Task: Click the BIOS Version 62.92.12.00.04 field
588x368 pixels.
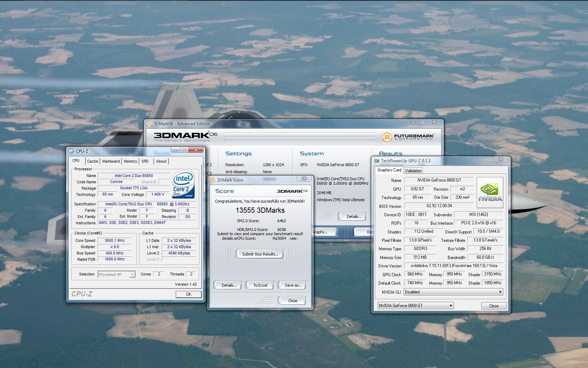Action: click(x=439, y=206)
